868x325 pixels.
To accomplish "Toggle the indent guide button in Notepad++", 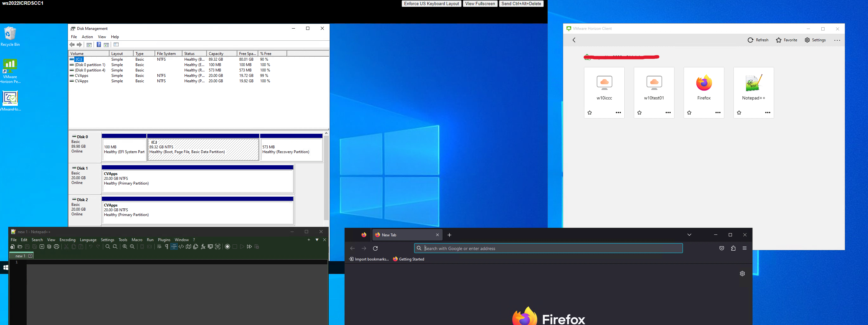I will tap(174, 247).
